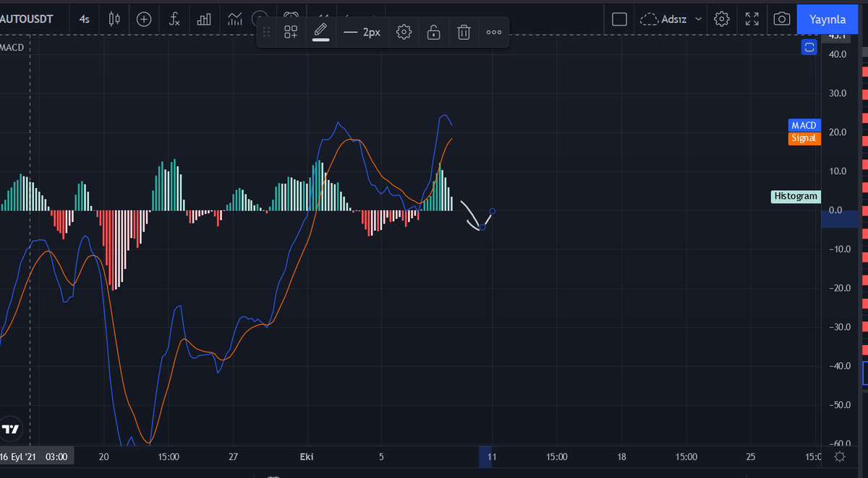This screenshot has width=868, height=478.
Task: Click the Eki month label on time axis
Action: (307, 457)
